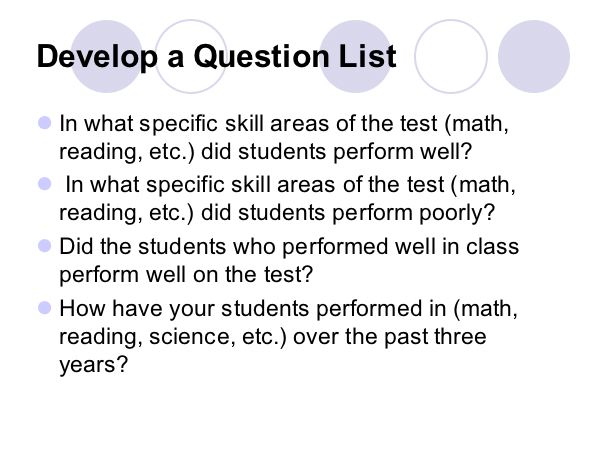The width and height of the screenshot is (600, 450).
Task: Select the empty outlined circle right of title
Action: point(451,56)
